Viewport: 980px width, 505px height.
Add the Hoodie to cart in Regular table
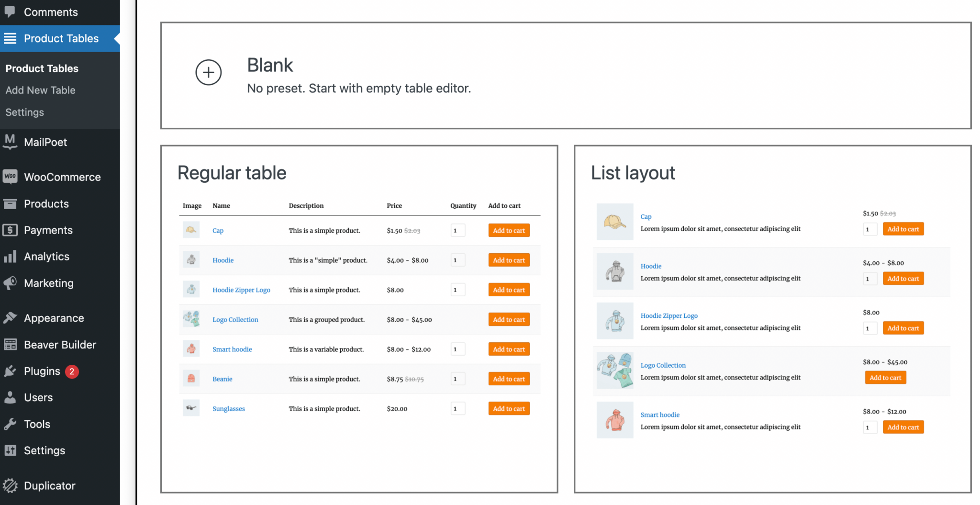tap(509, 260)
